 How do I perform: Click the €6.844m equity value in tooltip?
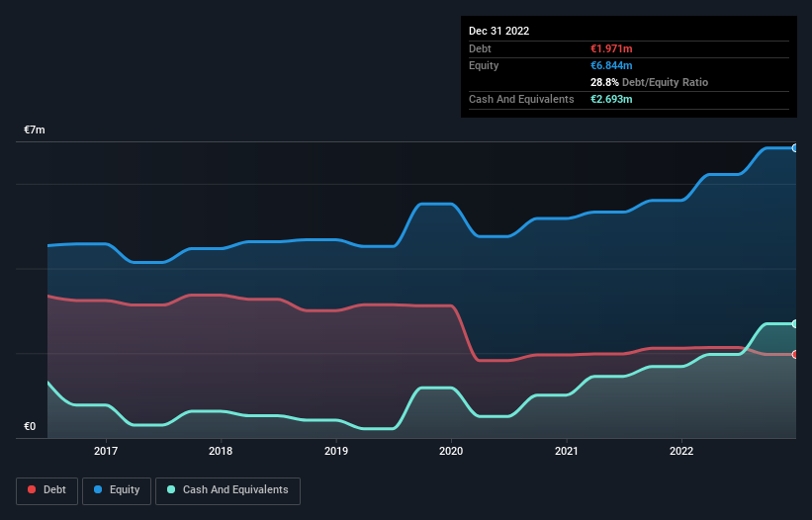[611, 65]
